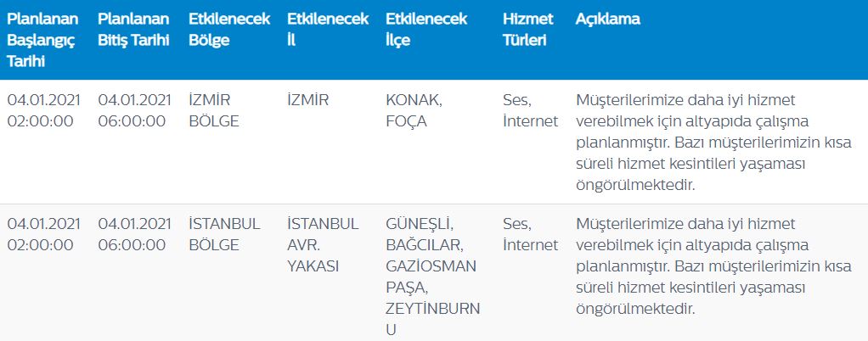Click the İZMİR BÖLGE region cell
This screenshot has width=868, height=341.
click(x=214, y=110)
